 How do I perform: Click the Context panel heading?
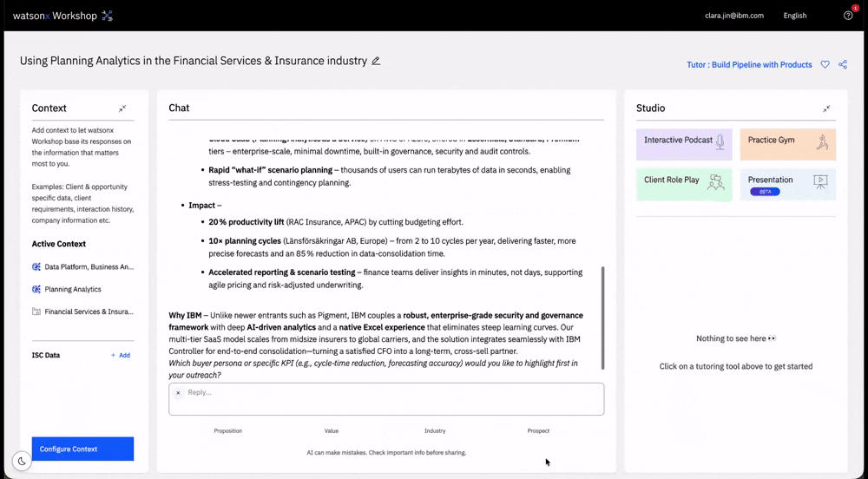[x=49, y=108]
